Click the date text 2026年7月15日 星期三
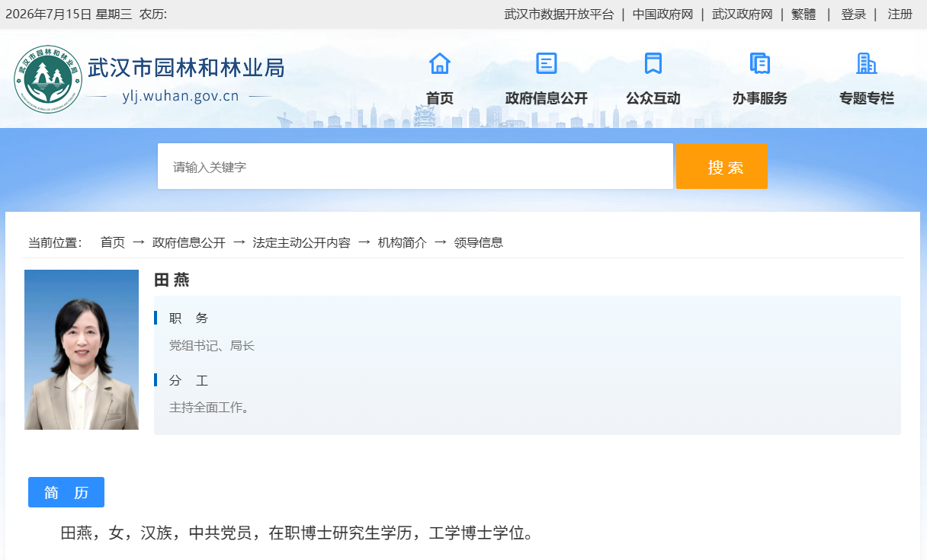The width and height of the screenshot is (927, 560). click(x=69, y=14)
